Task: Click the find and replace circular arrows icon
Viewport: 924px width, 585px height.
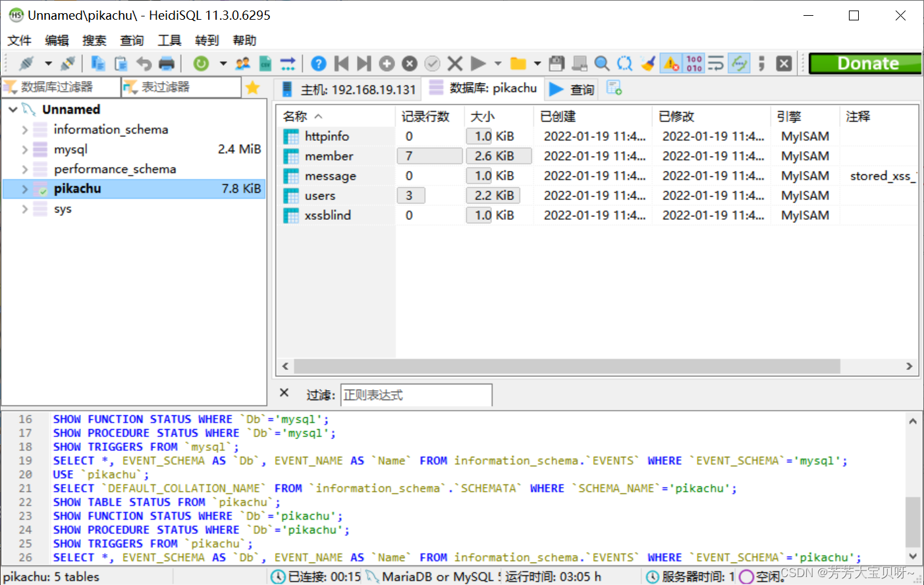Action: pyautogui.click(x=624, y=63)
